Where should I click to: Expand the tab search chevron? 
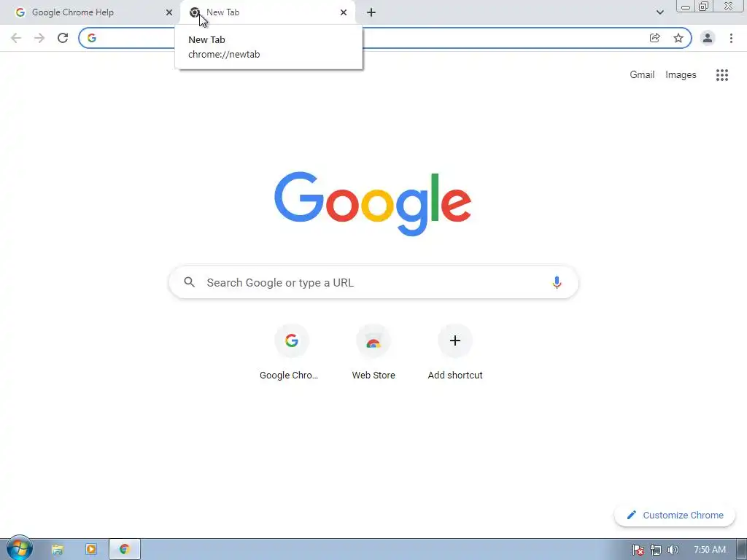659,12
